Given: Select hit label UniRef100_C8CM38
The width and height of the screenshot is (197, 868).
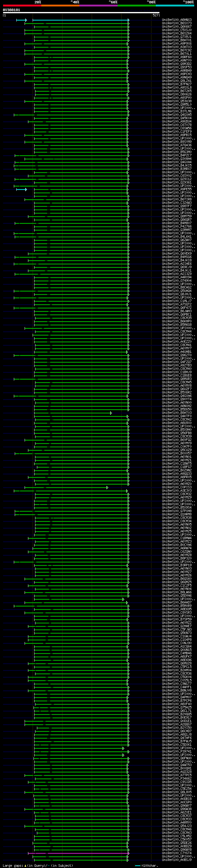Looking at the screenshot, I should pyautogui.click(x=177, y=518).
